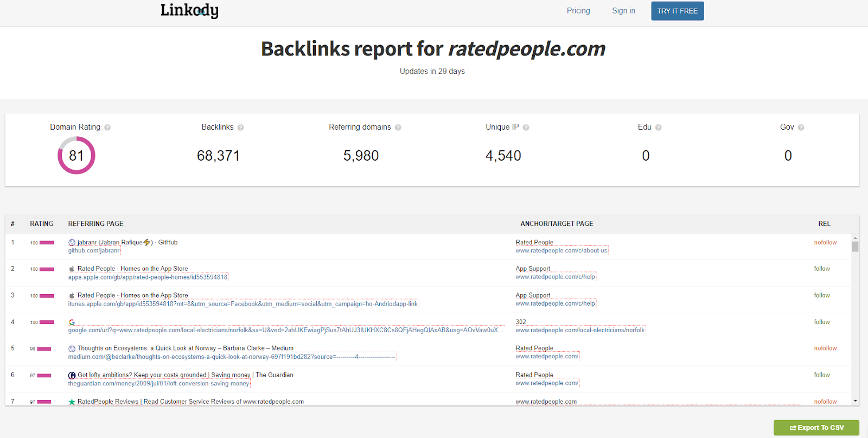
Task: Export the backlinks to CSV
Action: coord(816,428)
